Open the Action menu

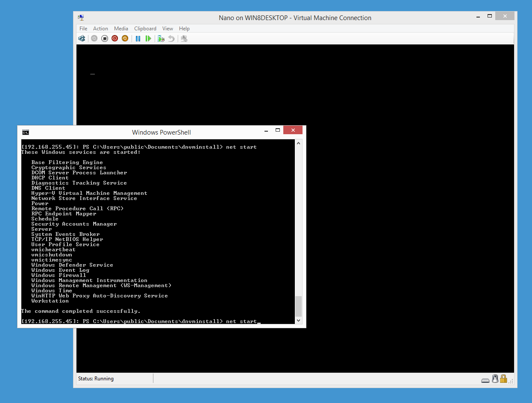(x=101, y=29)
